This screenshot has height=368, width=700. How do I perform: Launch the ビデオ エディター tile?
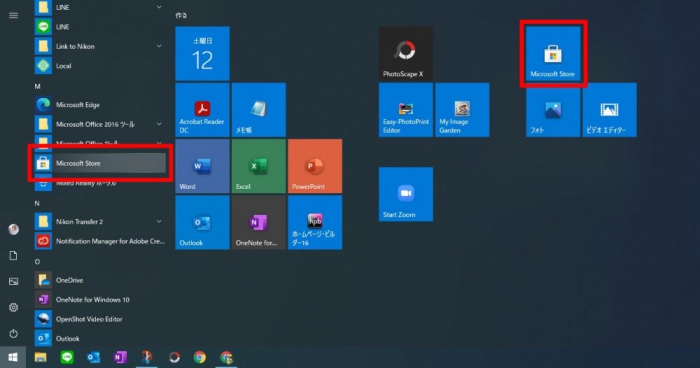[609, 110]
